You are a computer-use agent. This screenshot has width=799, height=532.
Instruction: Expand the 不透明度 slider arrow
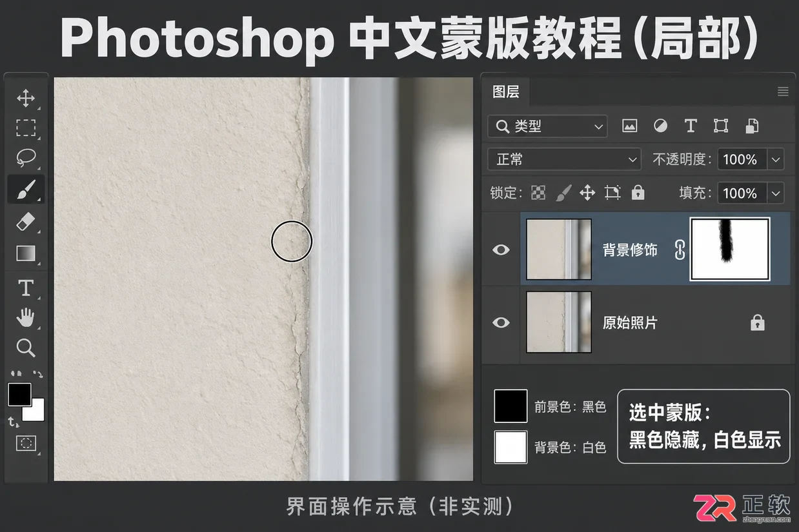[x=775, y=159]
